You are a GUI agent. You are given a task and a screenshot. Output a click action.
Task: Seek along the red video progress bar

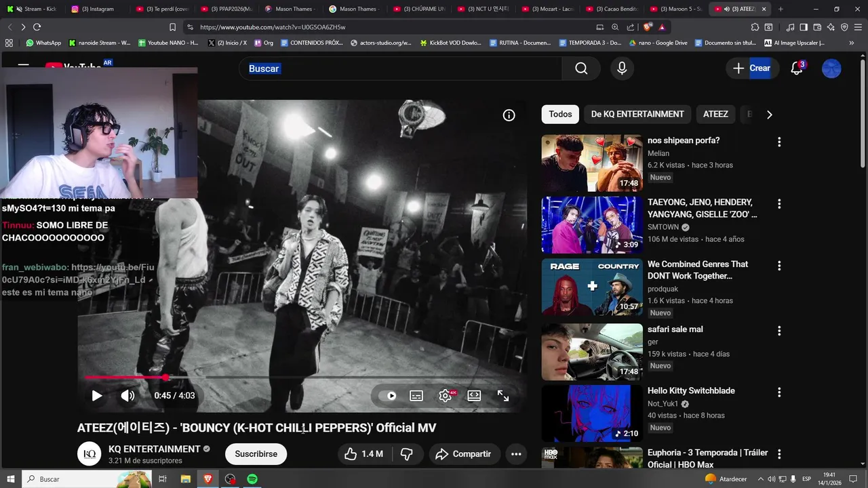click(x=301, y=377)
